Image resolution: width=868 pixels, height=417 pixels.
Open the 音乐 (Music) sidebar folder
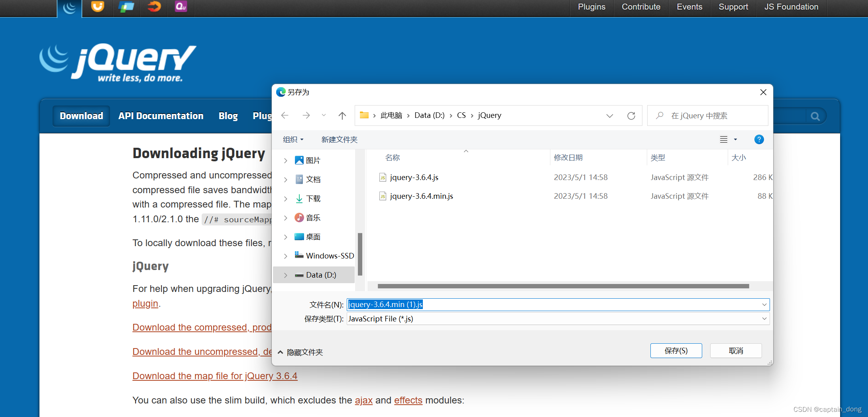click(313, 217)
